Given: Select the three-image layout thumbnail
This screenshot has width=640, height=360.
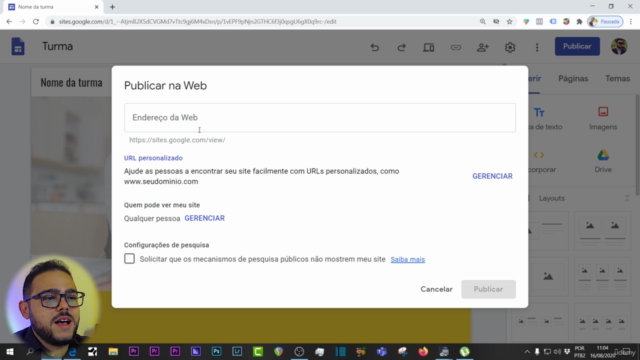Looking at the screenshot, I should coord(602,276).
